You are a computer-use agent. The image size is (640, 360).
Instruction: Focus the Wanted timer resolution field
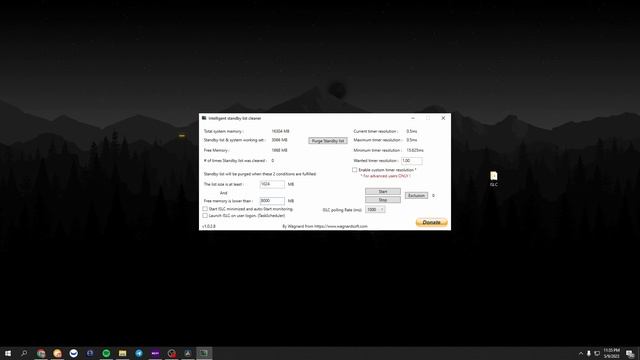[411, 161]
